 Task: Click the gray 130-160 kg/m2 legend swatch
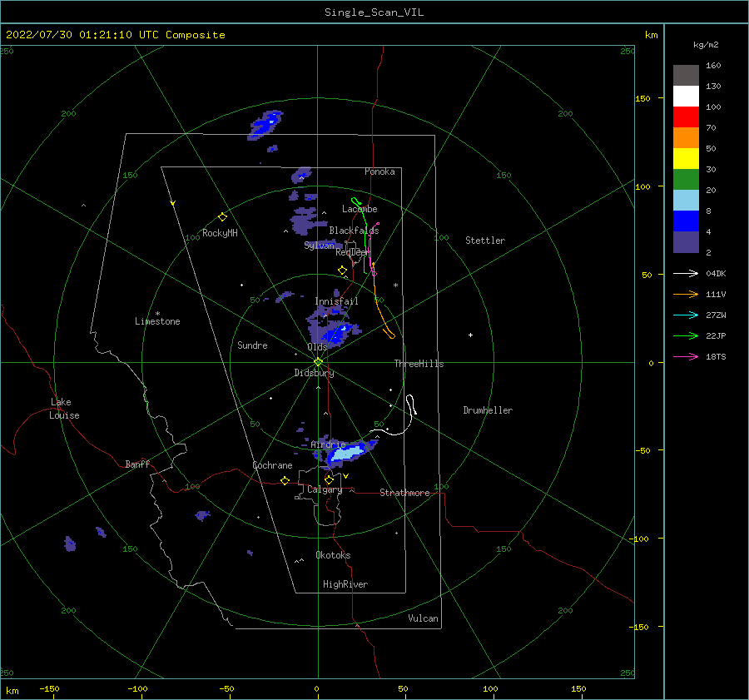pyautogui.click(x=686, y=75)
